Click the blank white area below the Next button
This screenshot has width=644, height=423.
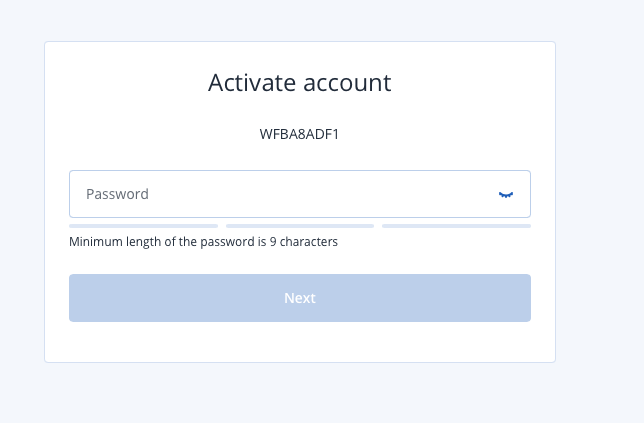coord(300,342)
